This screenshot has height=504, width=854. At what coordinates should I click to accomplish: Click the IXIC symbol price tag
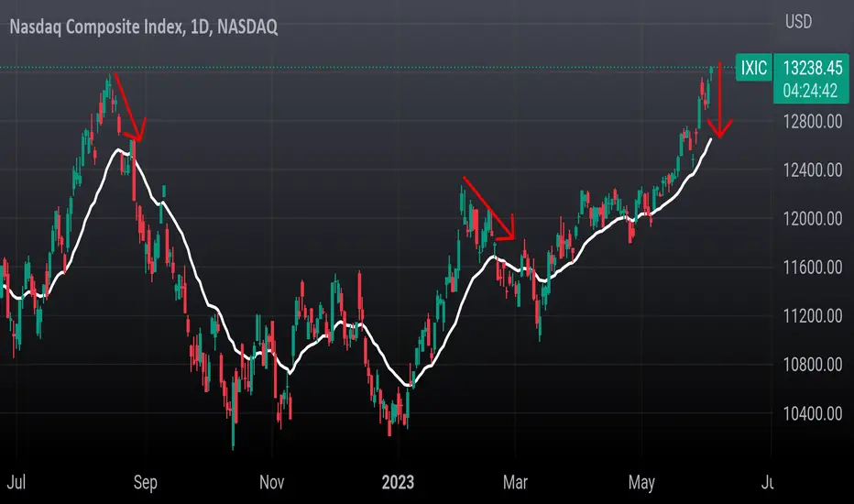[x=754, y=68]
